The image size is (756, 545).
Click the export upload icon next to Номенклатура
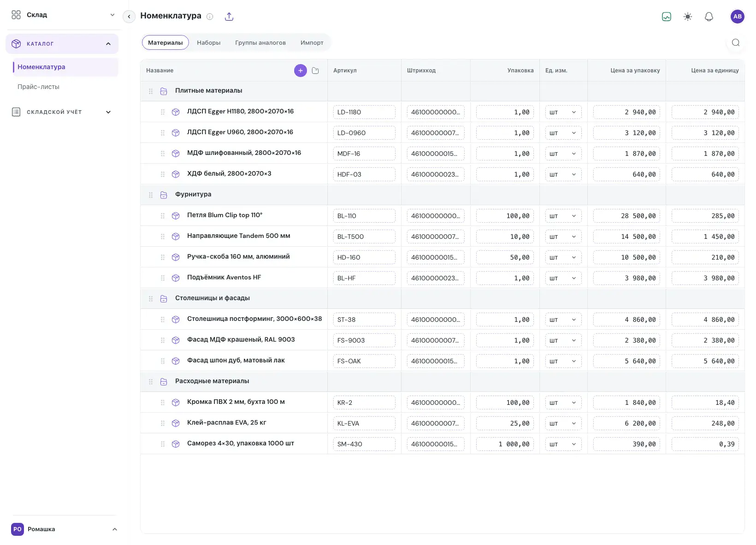click(x=229, y=17)
